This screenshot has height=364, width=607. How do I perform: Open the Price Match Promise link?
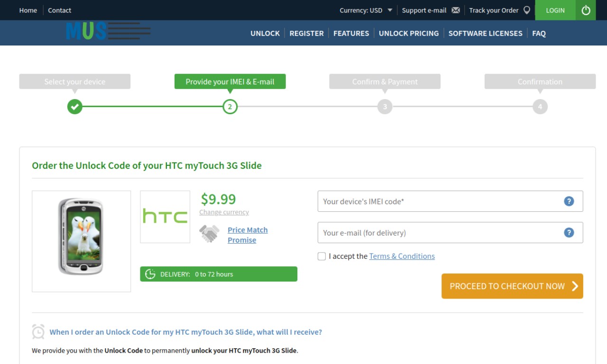(x=248, y=235)
